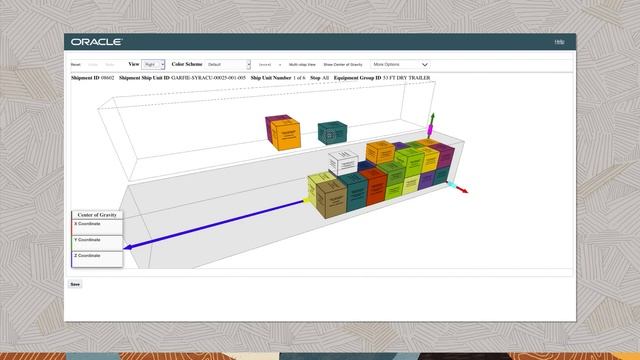This screenshot has height=360, width=640.
Task: Click Multi-stop View
Action: [x=302, y=64]
